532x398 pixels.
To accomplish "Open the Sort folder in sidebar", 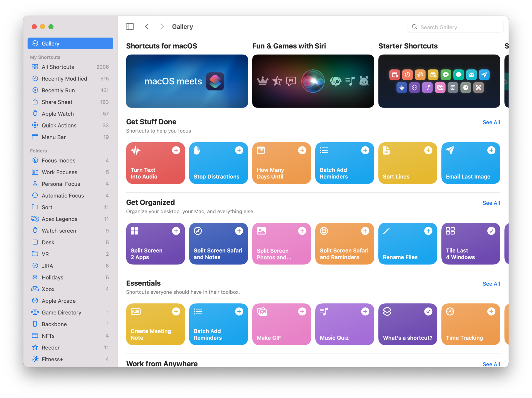I will click(70, 207).
